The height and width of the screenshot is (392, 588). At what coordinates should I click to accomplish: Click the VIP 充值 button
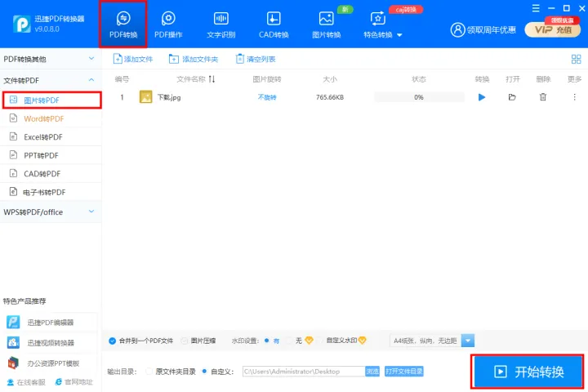pos(552,29)
